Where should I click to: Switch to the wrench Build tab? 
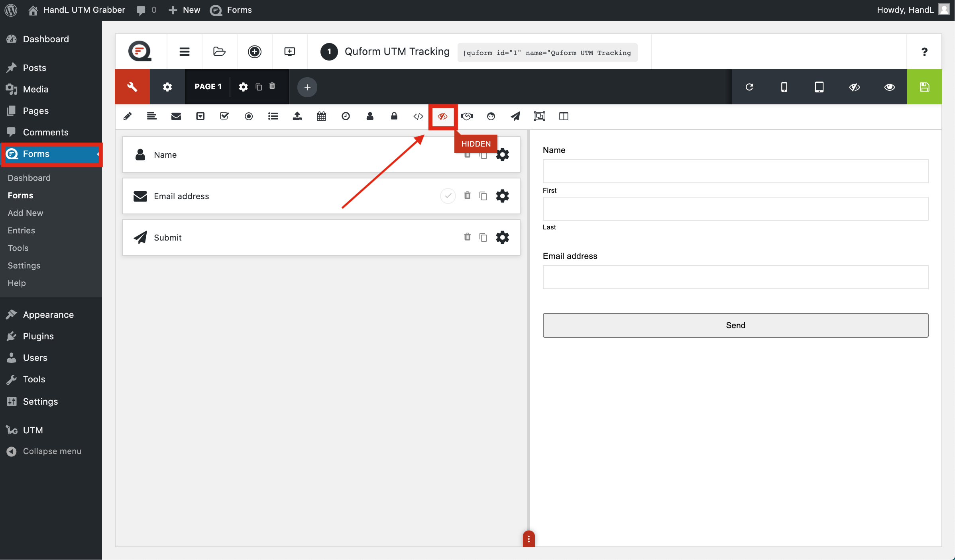pyautogui.click(x=132, y=87)
